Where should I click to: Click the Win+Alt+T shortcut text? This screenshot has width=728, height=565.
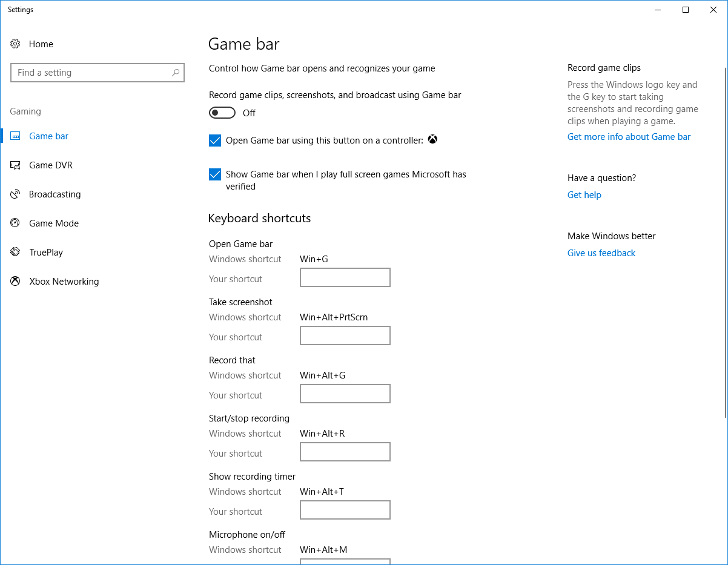(x=322, y=492)
